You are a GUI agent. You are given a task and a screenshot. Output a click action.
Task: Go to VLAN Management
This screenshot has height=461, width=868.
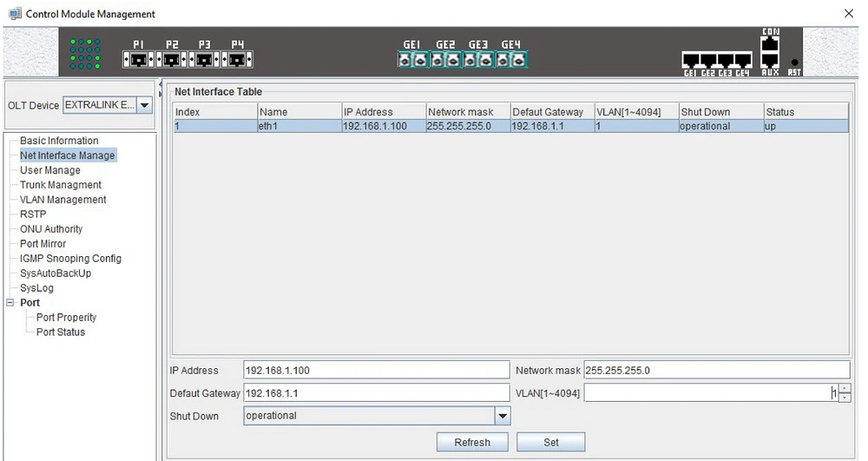coord(62,200)
